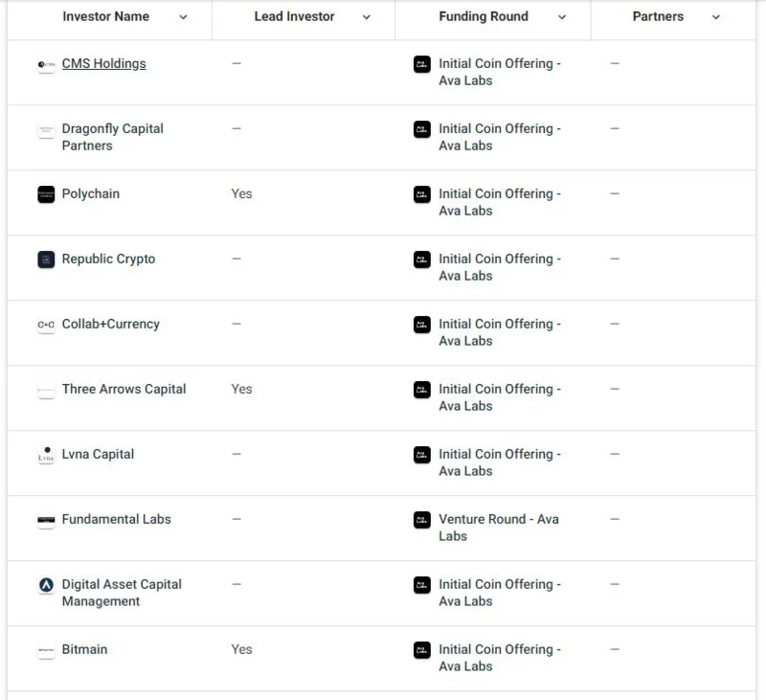The width and height of the screenshot is (766, 700).
Task: Click the Fundamental Labs logo icon
Action: coord(46,520)
